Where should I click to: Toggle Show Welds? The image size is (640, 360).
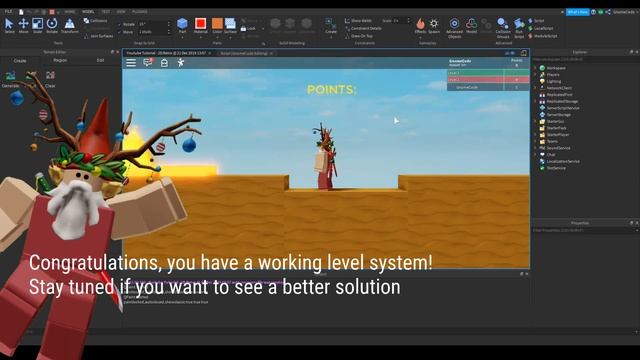358,20
